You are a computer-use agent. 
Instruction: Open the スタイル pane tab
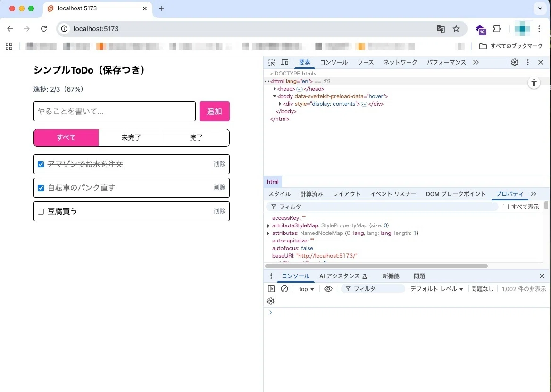click(x=279, y=194)
